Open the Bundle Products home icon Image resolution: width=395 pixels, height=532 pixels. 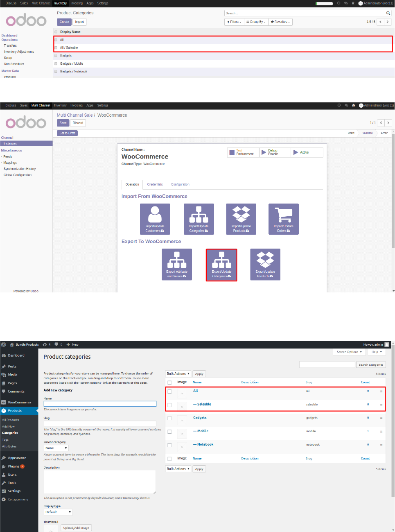(x=12, y=344)
